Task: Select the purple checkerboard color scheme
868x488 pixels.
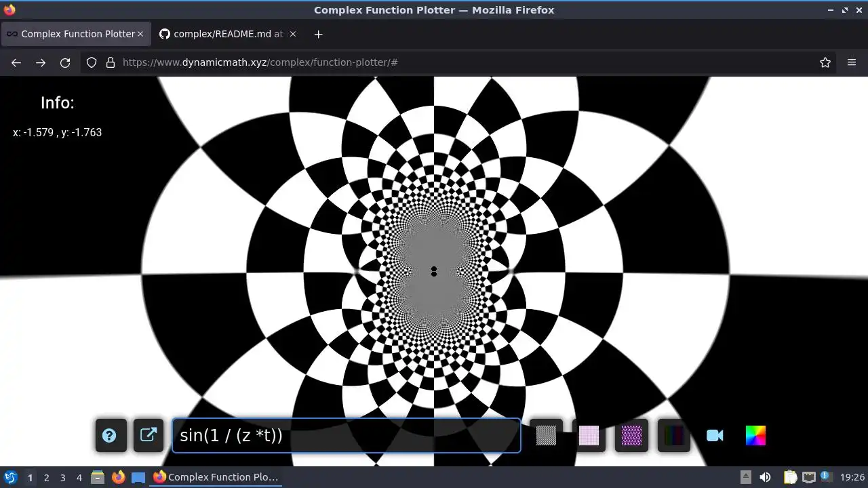Action: click(x=631, y=435)
